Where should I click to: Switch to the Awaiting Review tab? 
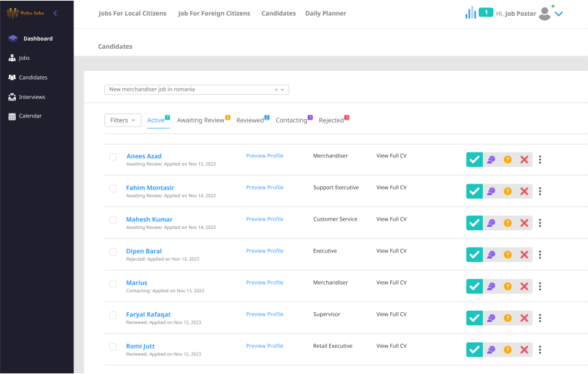(201, 120)
